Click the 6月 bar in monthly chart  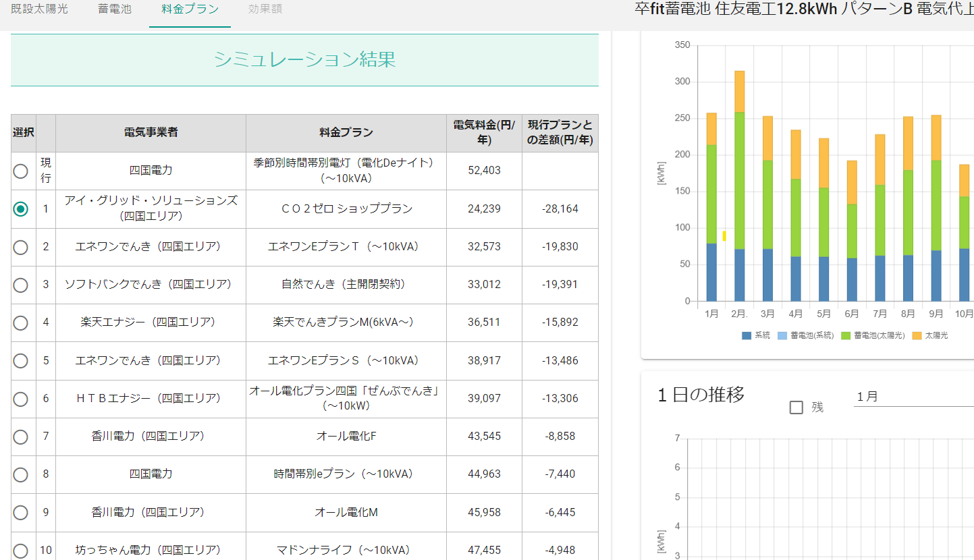pyautogui.click(x=852, y=231)
